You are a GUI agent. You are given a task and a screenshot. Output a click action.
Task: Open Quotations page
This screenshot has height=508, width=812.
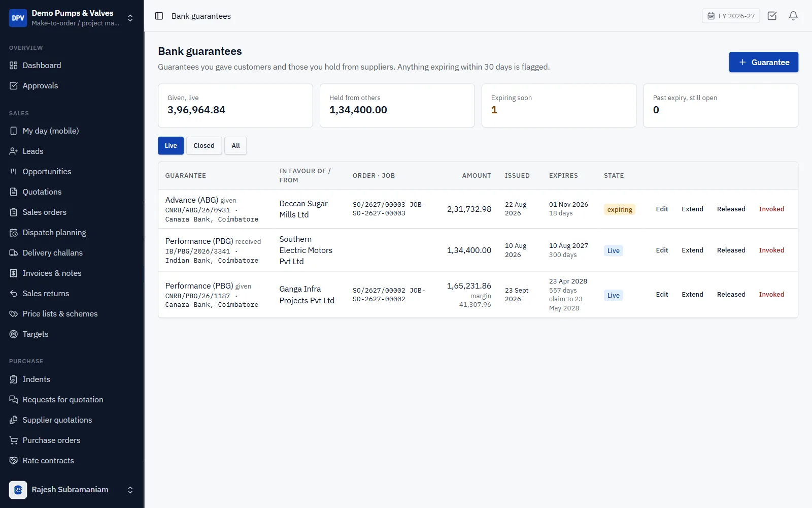(x=72, y=192)
